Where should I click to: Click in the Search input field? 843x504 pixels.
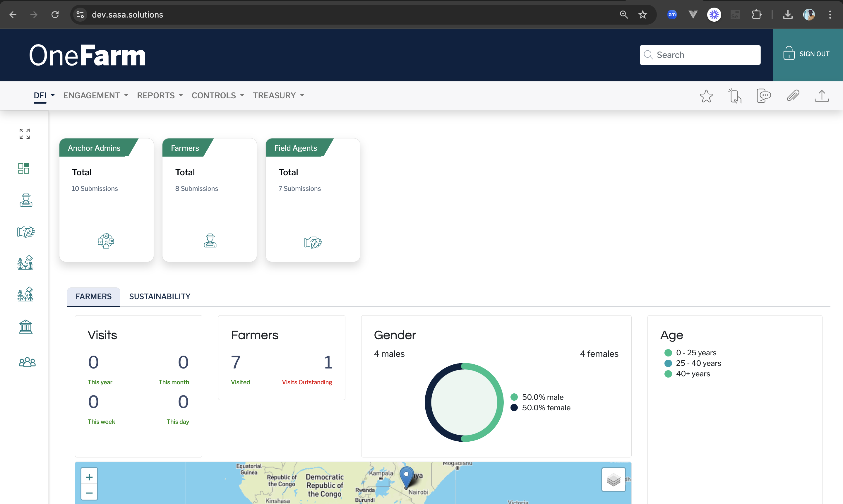coord(700,55)
